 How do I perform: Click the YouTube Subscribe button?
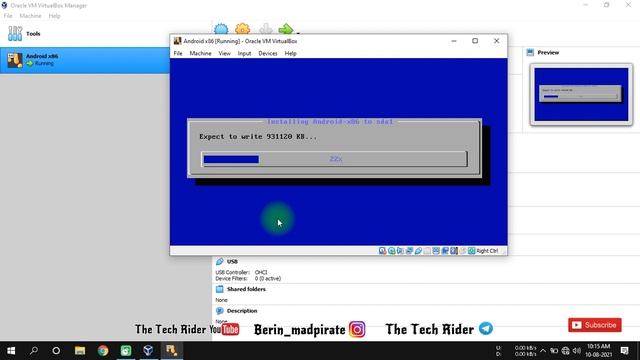click(x=595, y=325)
